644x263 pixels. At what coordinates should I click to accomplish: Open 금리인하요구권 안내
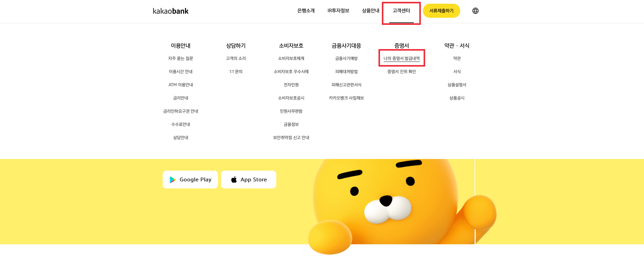tap(181, 111)
